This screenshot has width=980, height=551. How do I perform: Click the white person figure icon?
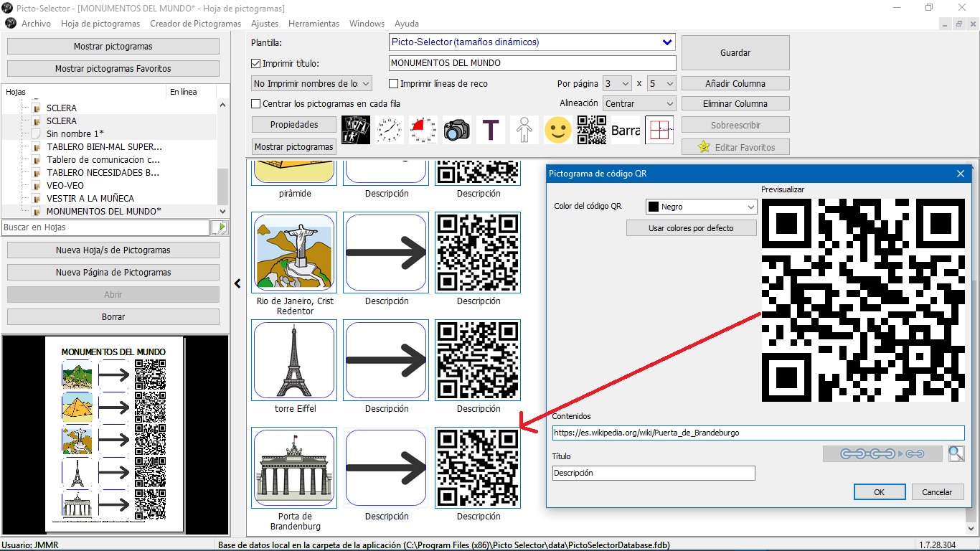(524, 130)
